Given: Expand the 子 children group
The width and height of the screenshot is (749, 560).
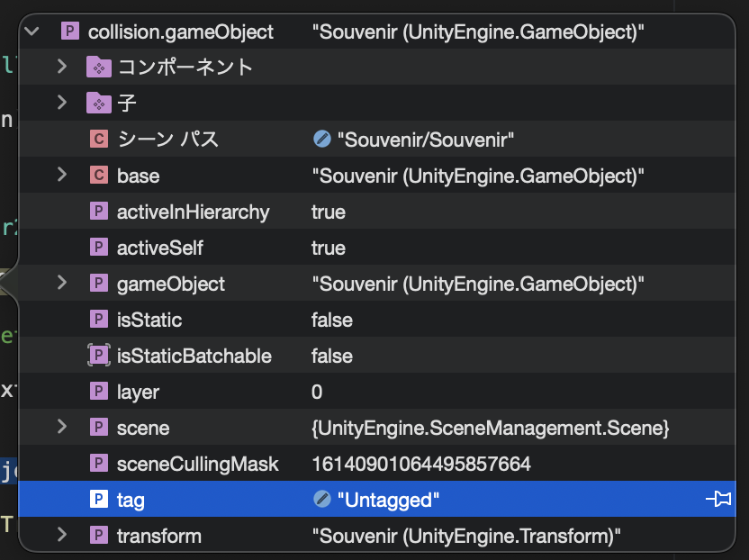Looking at the screenshot, I should [x=61, y=103].
